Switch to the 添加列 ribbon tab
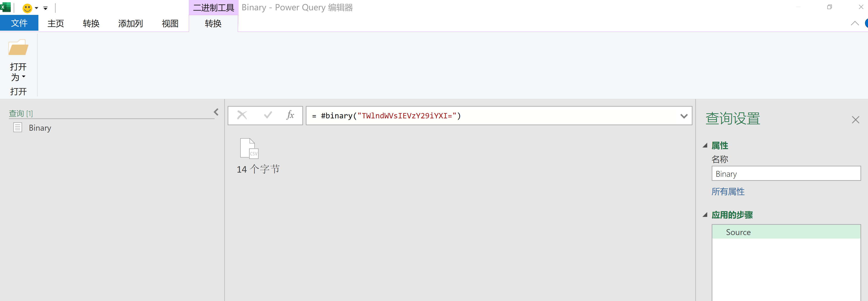868x301 pixels. (130, 23)
